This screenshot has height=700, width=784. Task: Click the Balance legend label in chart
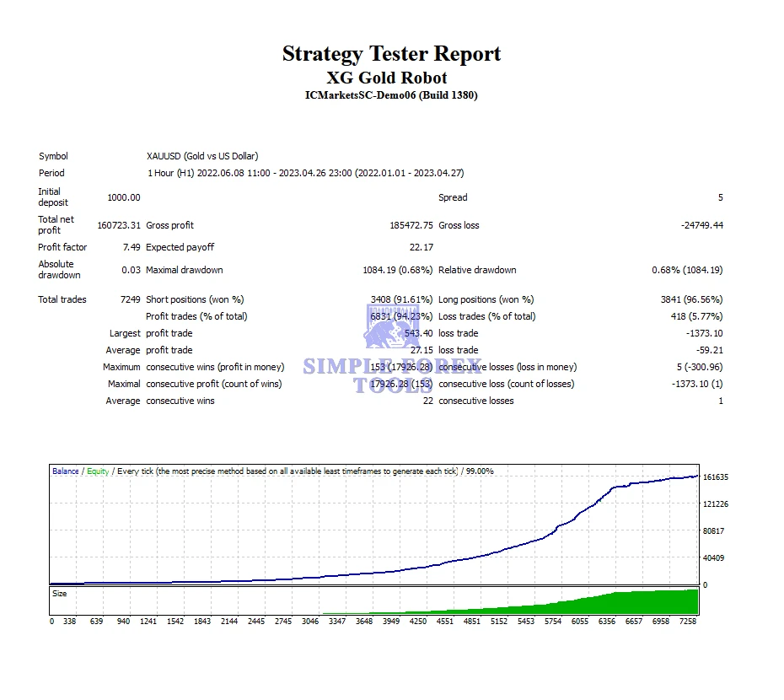(x=66, y=471)
